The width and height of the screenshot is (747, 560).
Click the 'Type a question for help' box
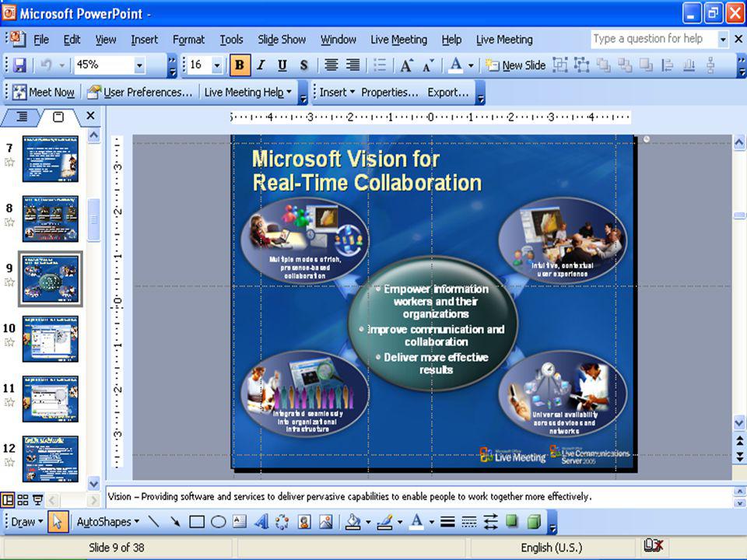[654, 39]
